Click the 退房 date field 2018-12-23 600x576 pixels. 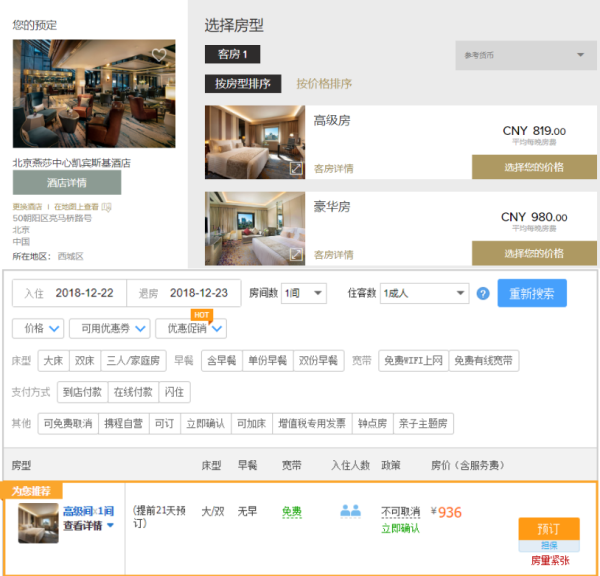pyautogui.click(x=184, y=293)
